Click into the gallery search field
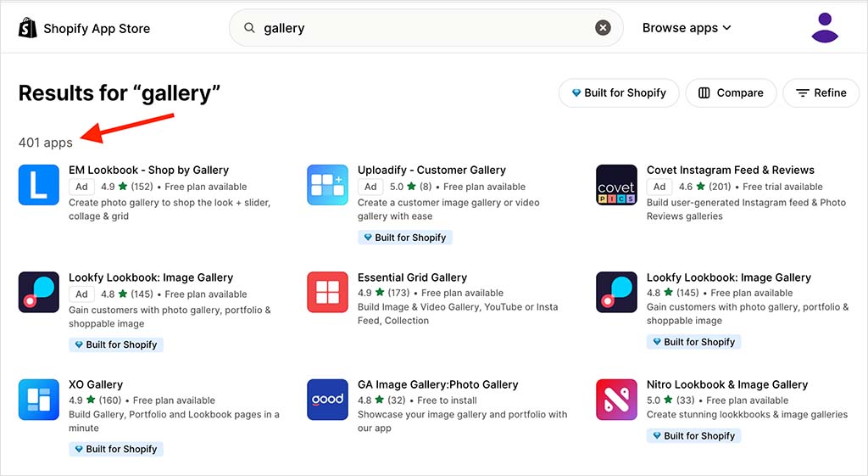Screen dimensions: 868x476 (x=424, y=28)
